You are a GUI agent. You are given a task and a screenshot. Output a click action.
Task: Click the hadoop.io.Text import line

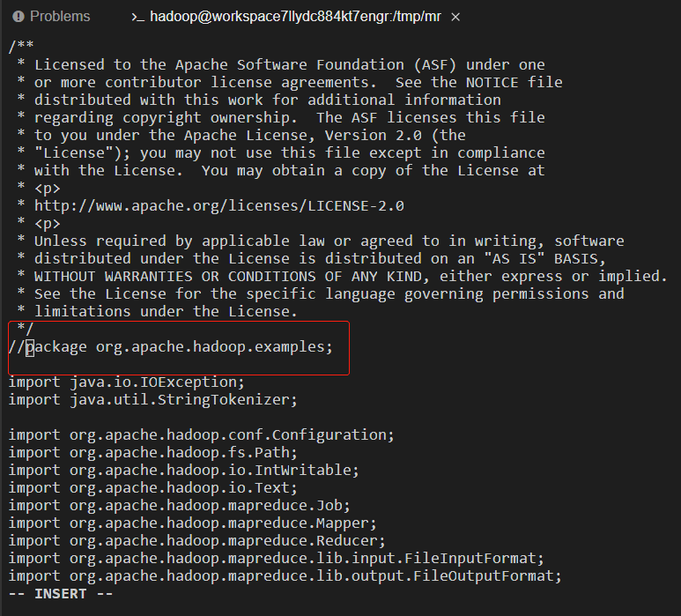click(x=153, y=488)
